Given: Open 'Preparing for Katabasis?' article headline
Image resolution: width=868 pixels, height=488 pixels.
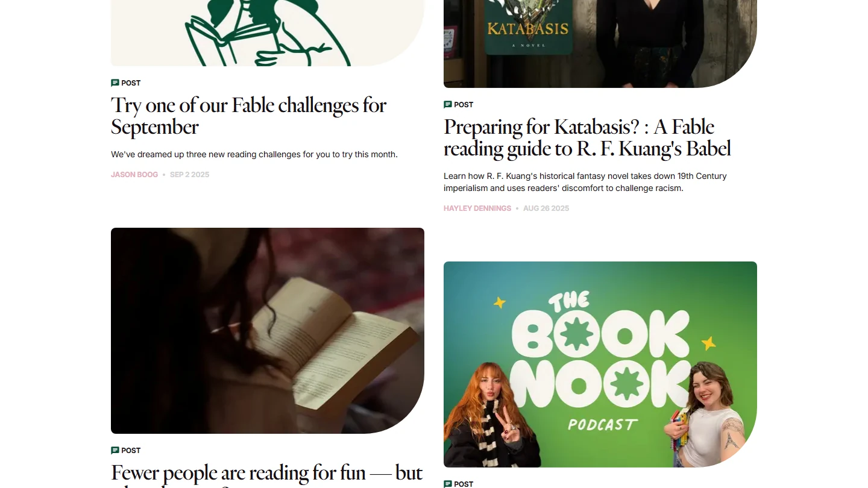Looking at the screenshot, I should click(588, 137).
